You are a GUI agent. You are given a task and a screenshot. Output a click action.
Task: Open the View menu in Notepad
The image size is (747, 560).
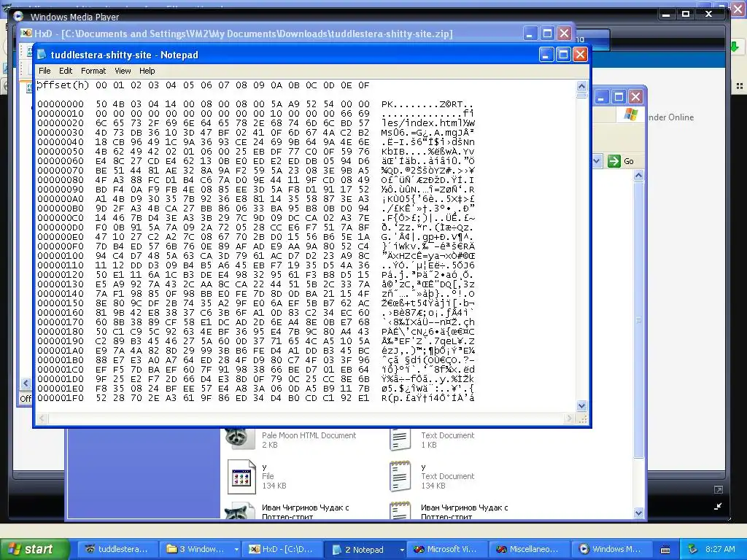[123, 71]
